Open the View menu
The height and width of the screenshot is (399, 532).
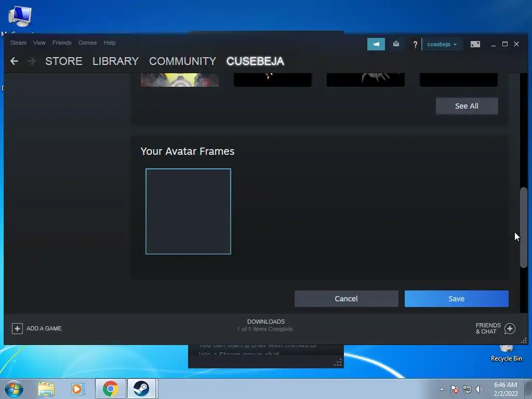(x=39, y=43)
